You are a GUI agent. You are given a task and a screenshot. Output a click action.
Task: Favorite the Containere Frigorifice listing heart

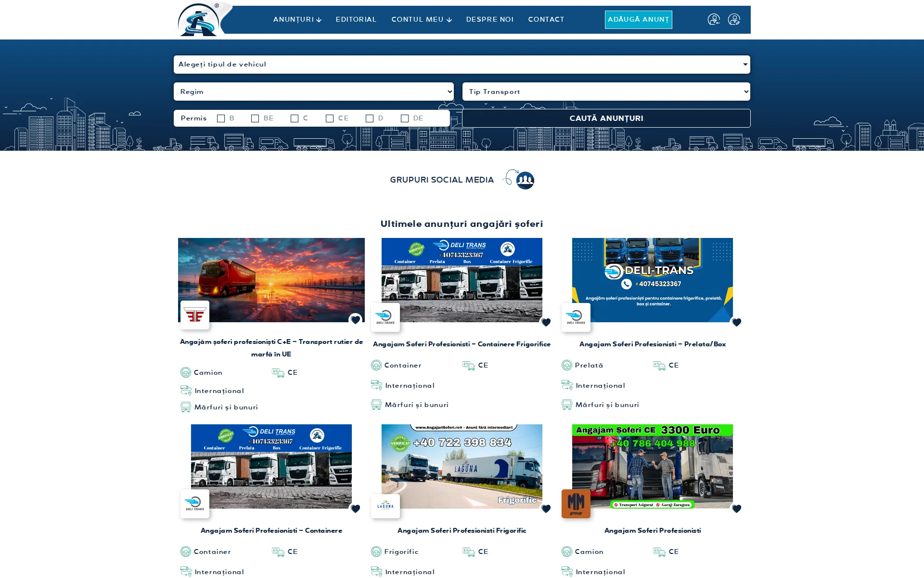tap(546, 322)
